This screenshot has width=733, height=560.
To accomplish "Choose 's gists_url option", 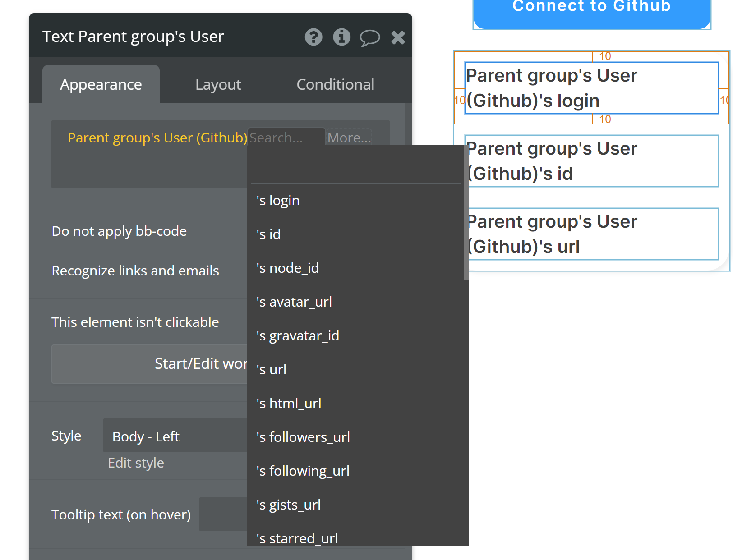I will pos(355,505).
